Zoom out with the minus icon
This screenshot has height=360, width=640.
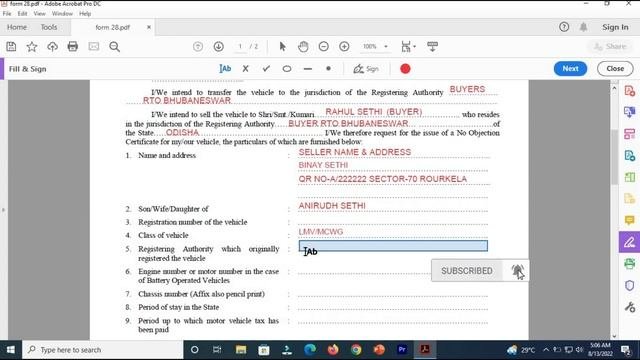324,47
